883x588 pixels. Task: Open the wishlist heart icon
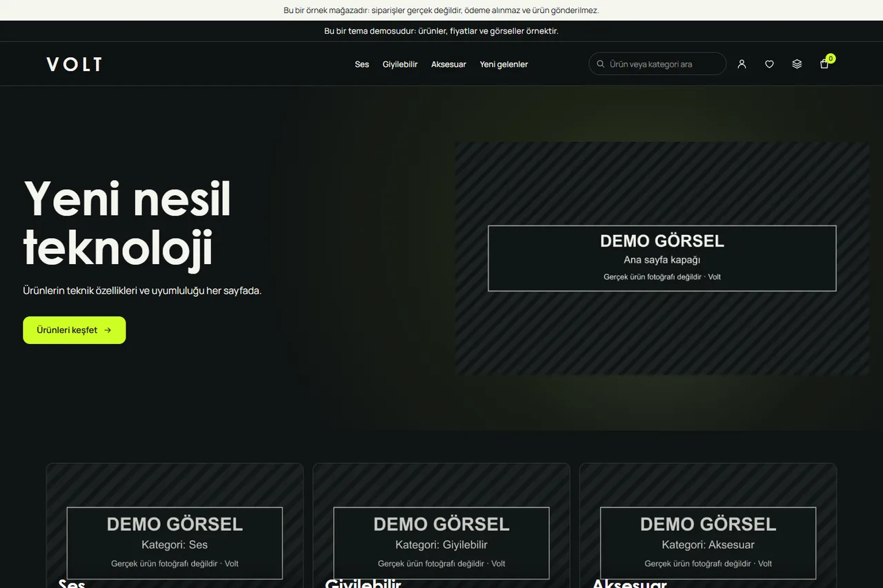click(769, 64)
